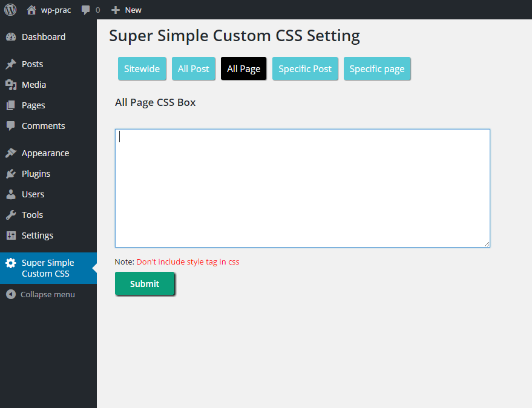Open the Appearance menu
This screenshot has height=408, width=532.
[x=48, y=153]
